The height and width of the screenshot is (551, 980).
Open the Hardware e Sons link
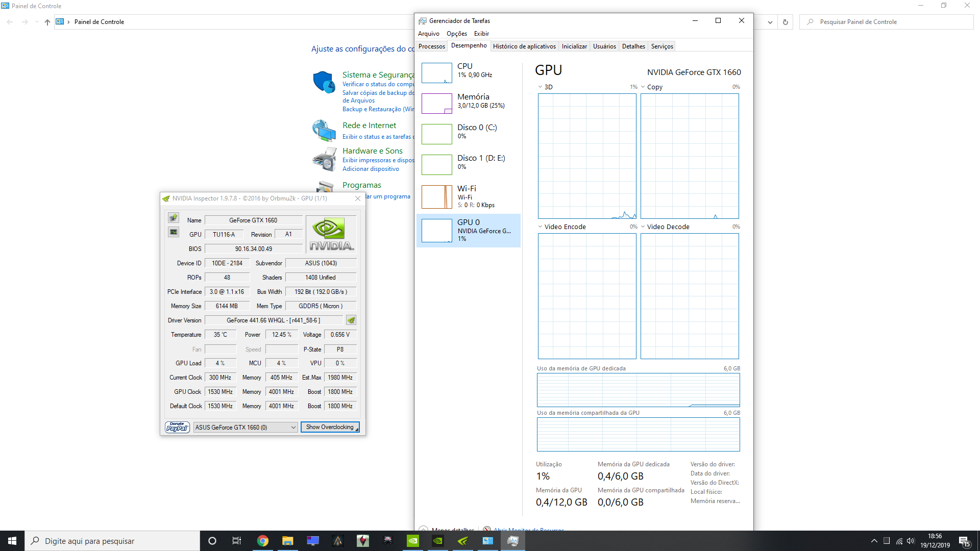tap(373, 151)
